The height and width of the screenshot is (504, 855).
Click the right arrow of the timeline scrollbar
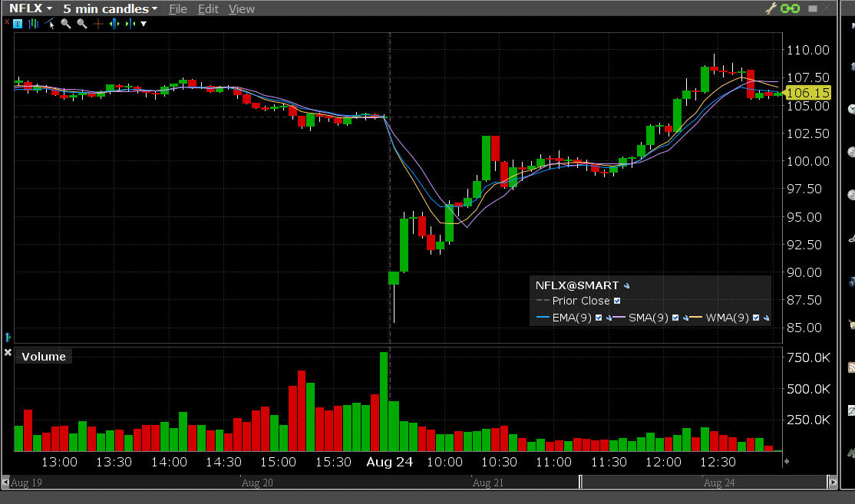(x=831, y=482)
